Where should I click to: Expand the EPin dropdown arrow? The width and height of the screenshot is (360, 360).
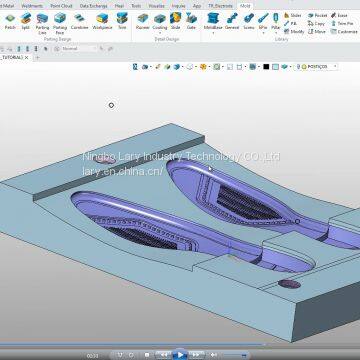point(263,33)
